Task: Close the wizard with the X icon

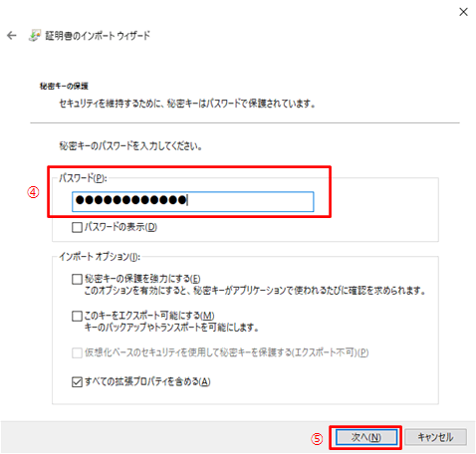Action: click(463, 12)
